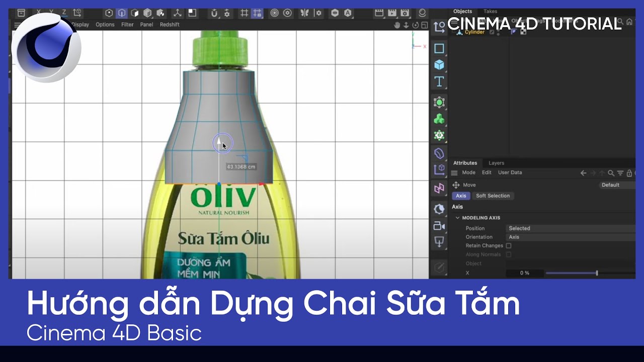Open snap settings gear next to magnet
The width and height of the screenshot is (644, 362).
coord(227,13)
